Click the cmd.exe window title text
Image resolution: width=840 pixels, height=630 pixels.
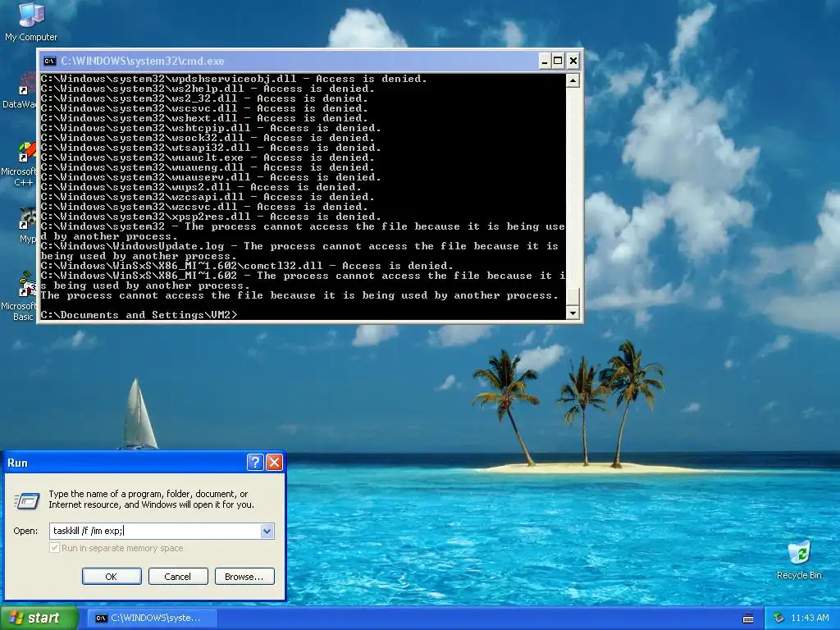[x=143, y=61]
